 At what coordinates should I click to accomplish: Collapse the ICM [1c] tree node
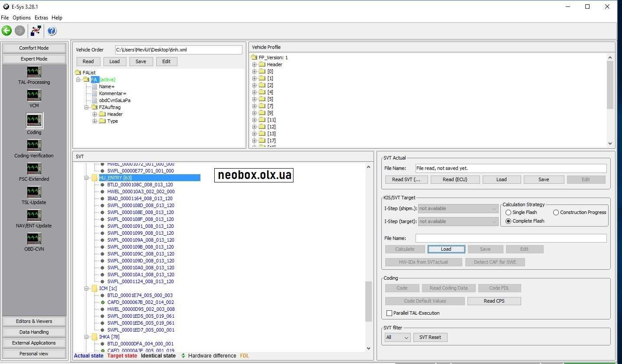point(87,288)
